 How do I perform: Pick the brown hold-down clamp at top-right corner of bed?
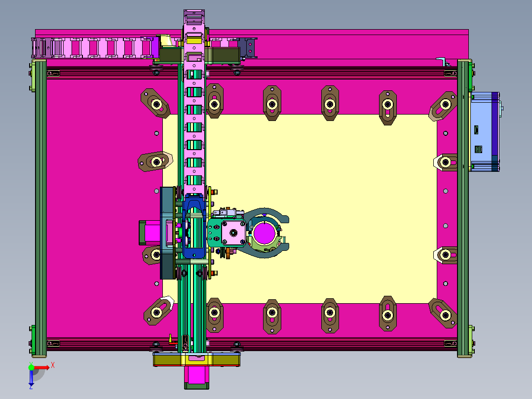pyautogui.click(x=444, y=106)
